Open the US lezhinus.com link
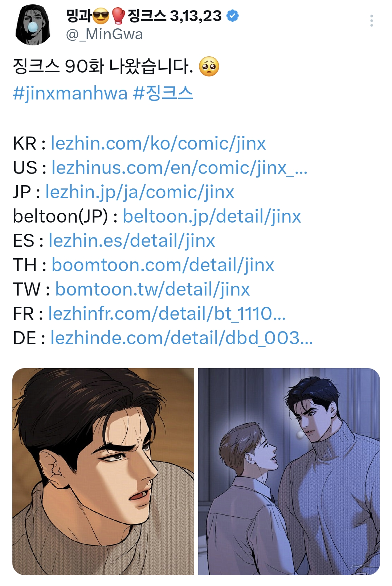 point(179,168)
